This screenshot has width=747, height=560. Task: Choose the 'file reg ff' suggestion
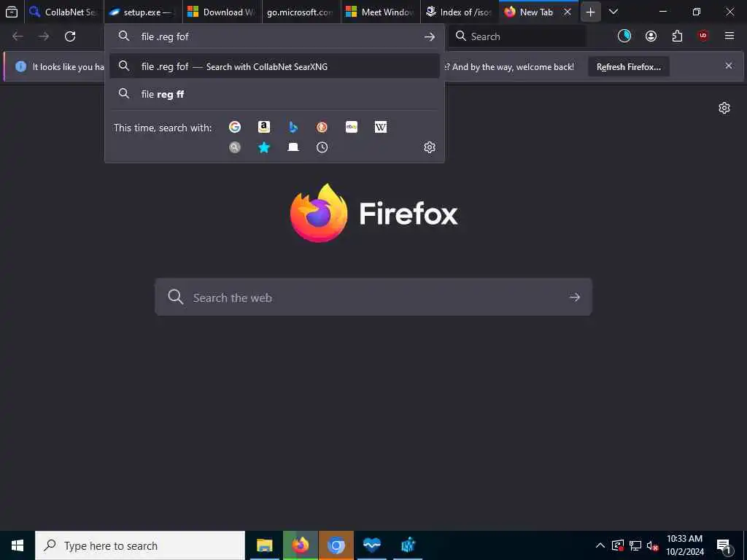tap(274, 94)
